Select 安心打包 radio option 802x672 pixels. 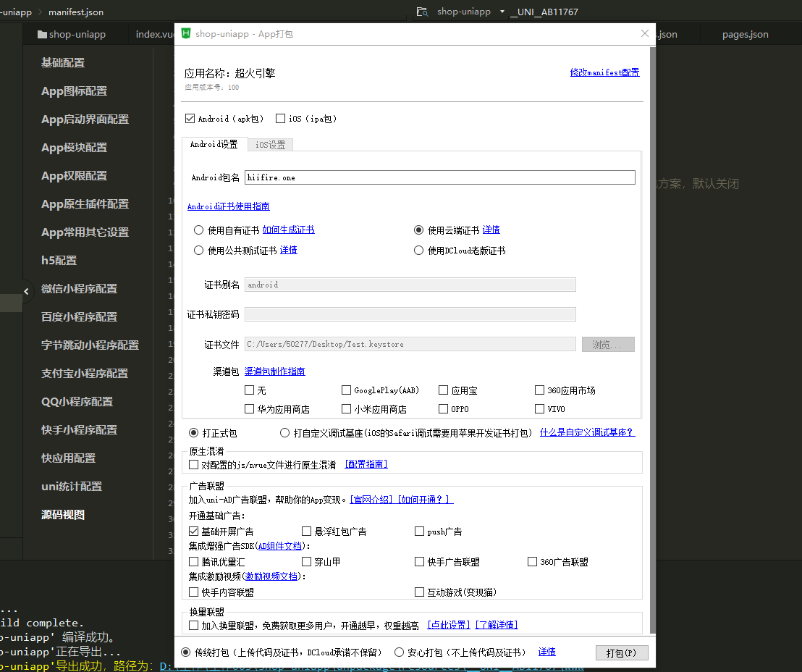399,652
